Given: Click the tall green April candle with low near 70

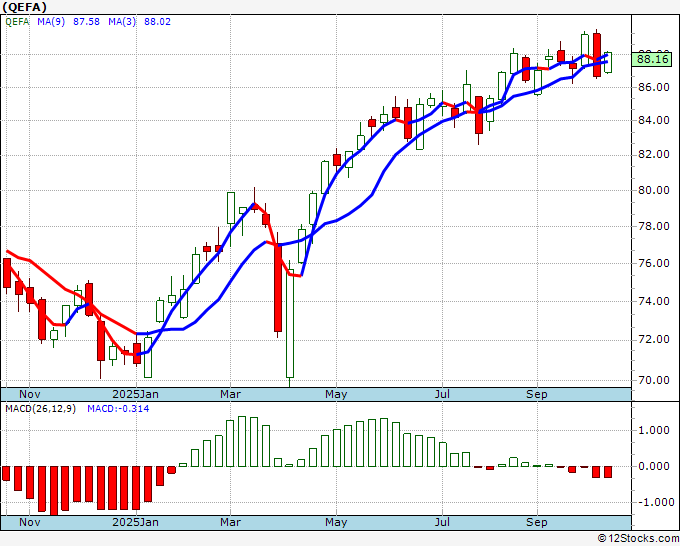Looking at the screenshot, I should point(290,324).
